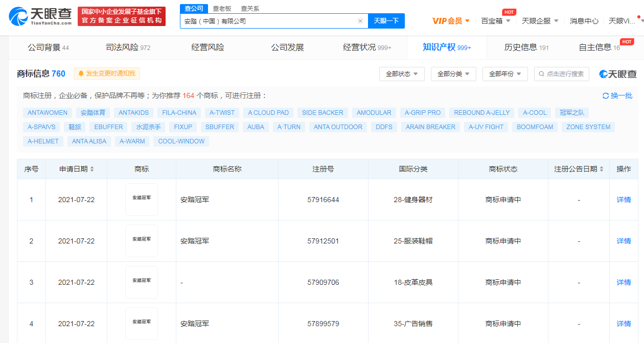
Task: Open the 全部分类 dropdown
Action: point(453,73)
